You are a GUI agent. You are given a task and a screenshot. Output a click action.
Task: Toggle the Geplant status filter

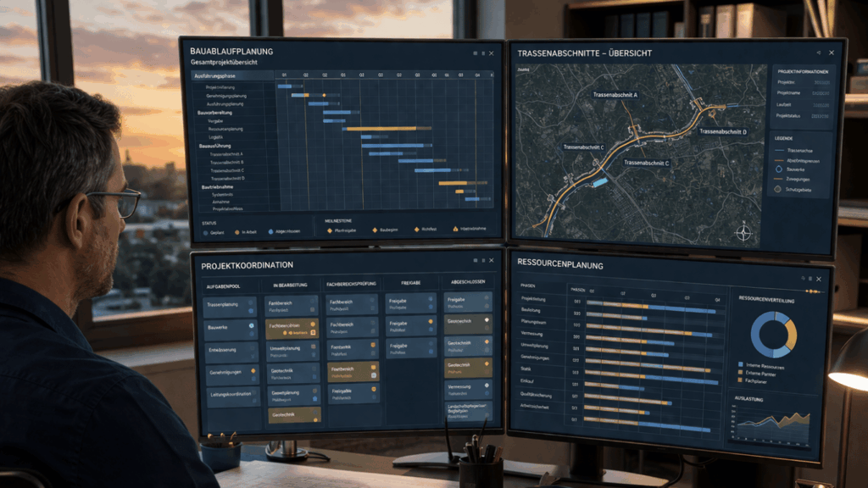(208, 230)
